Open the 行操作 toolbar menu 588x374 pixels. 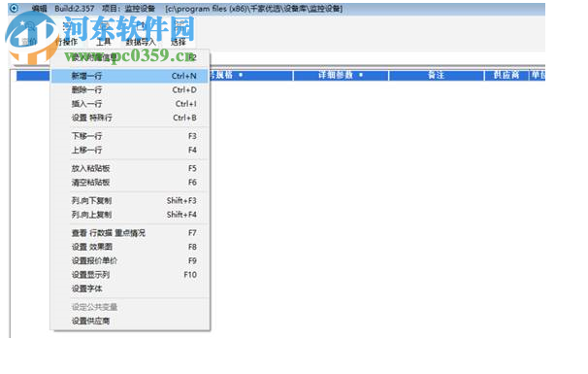point(66,42)
